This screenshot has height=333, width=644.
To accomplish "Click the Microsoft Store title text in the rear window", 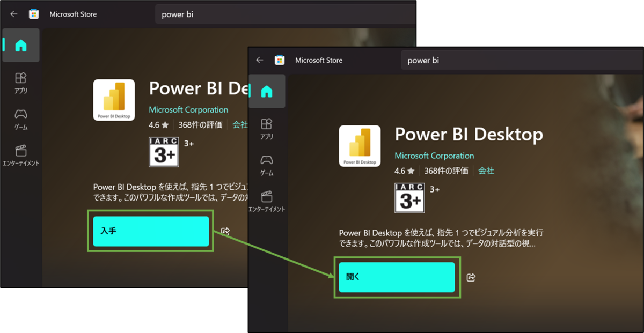I will pyautogui.click(x=73, y=14).
